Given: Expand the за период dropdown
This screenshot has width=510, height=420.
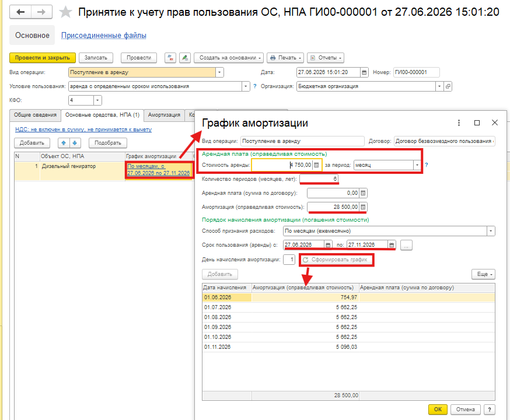Looking at the screenshot, I should (417, 165).
